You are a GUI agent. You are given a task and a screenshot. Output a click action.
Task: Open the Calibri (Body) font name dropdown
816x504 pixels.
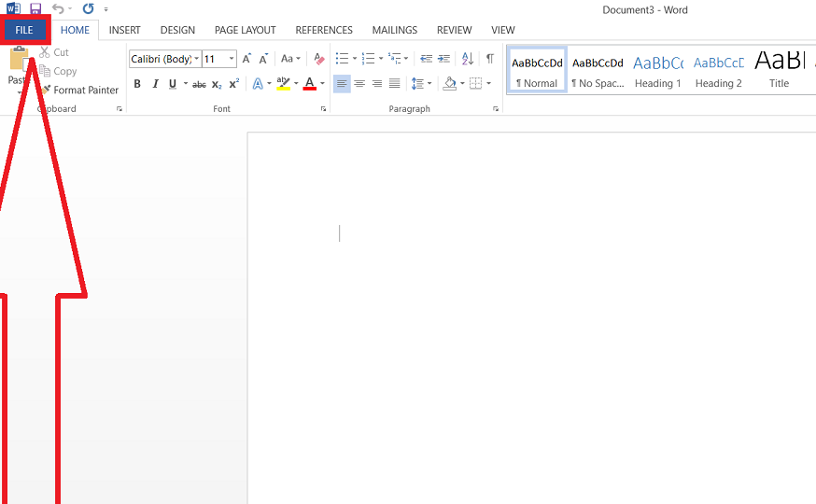point(197,59)
